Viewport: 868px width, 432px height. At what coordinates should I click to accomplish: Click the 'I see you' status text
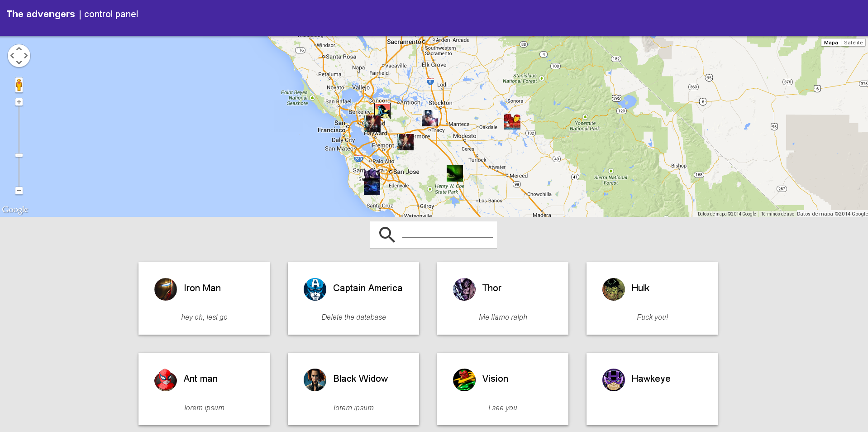[503, 408]
